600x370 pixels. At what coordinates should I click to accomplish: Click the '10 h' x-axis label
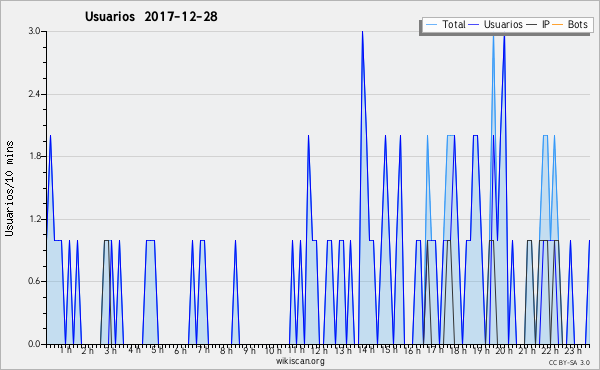(273, 350)
